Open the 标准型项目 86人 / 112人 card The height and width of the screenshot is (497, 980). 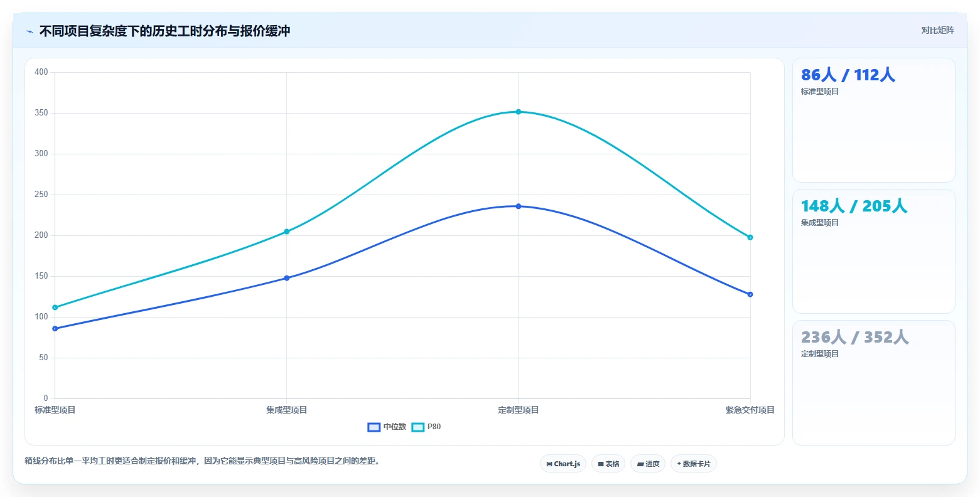coord(874,120)
